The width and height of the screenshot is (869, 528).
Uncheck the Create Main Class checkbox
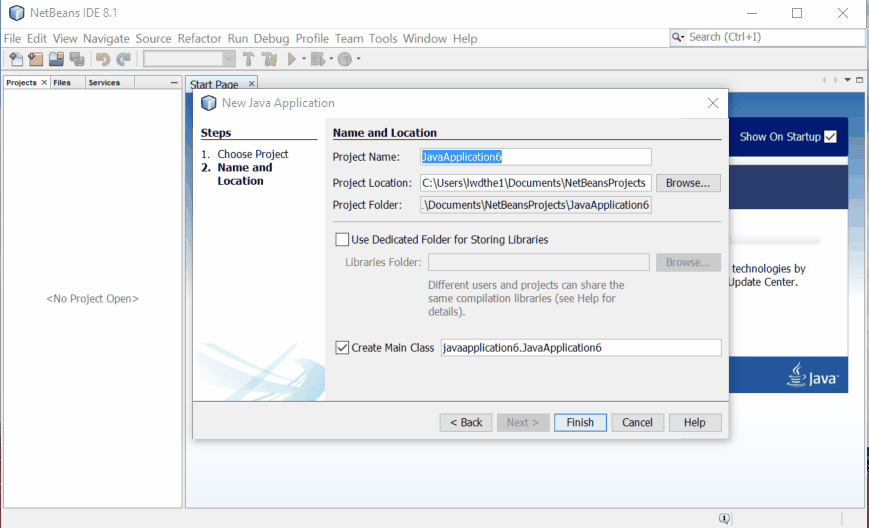click(342, 347)
